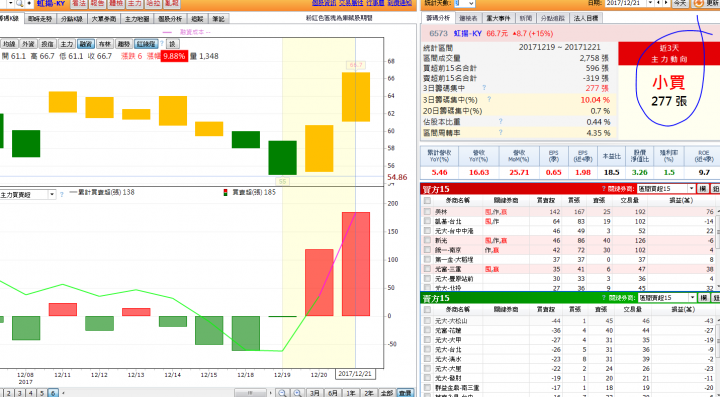Click the help icon in 賣方15 header

pyautogui.click(x=605, y=298)
